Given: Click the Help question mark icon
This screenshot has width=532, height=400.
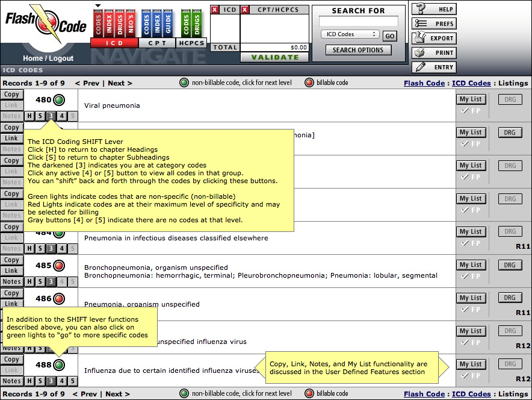Looking at the screenshot, I should click(421, 8).
